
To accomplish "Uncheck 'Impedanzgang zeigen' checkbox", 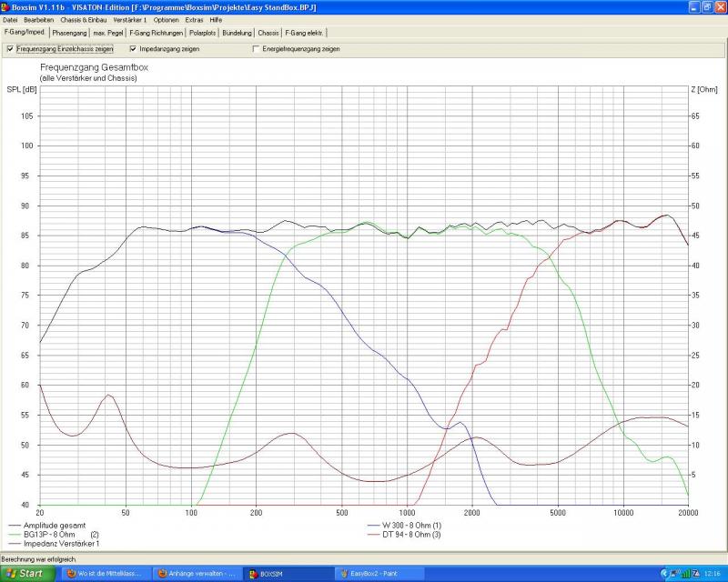I will click(x=133, y=49).
